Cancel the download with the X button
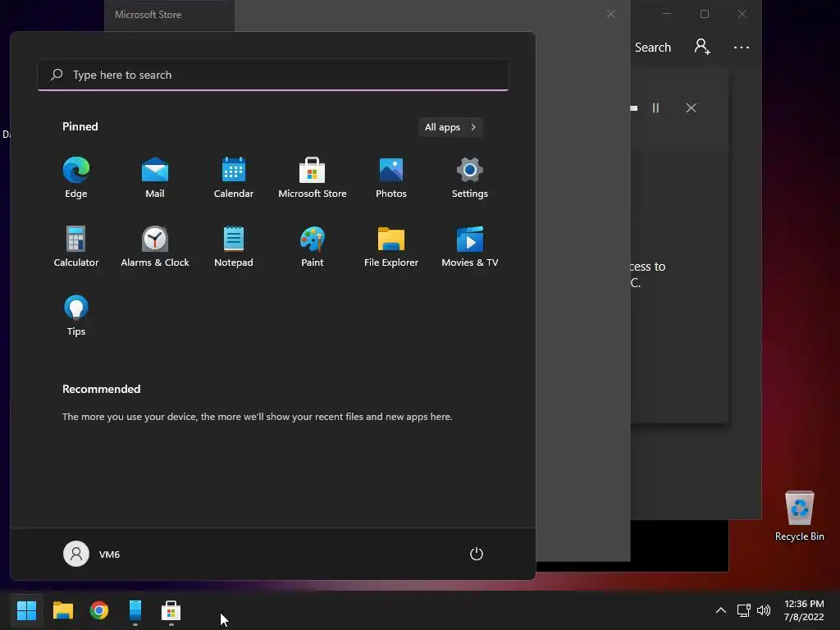The width and height of the screenshot is (840, 630). (691, 107)
